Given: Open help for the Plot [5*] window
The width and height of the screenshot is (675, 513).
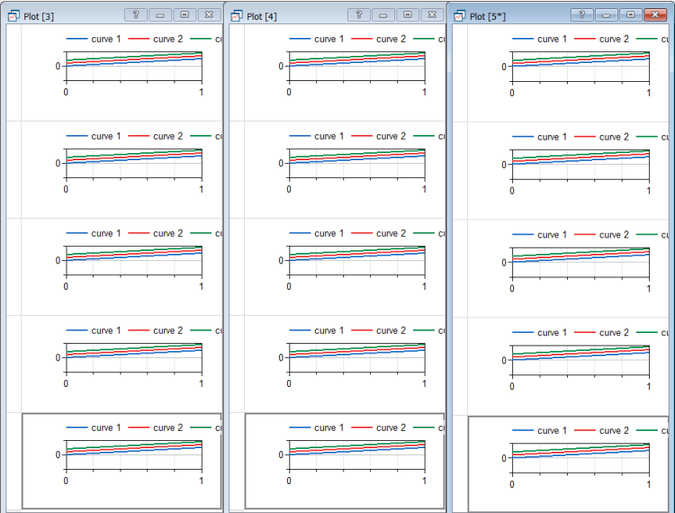Looking at the screenshot, I should 583,15.
